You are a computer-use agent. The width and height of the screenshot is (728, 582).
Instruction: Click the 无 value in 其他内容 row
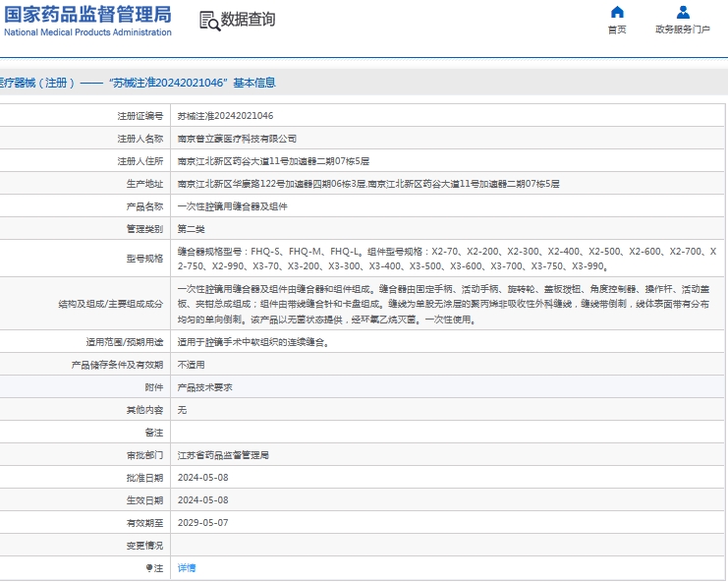[x=182, y=410]
